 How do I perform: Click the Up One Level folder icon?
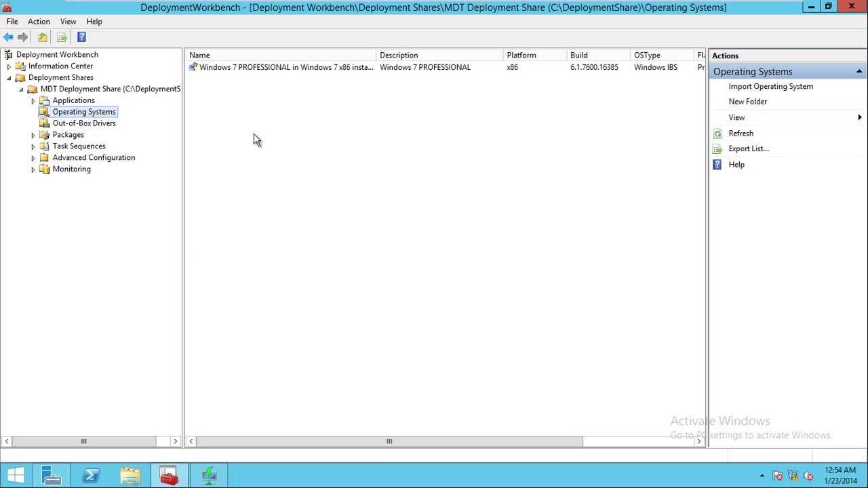coord(43,37)
